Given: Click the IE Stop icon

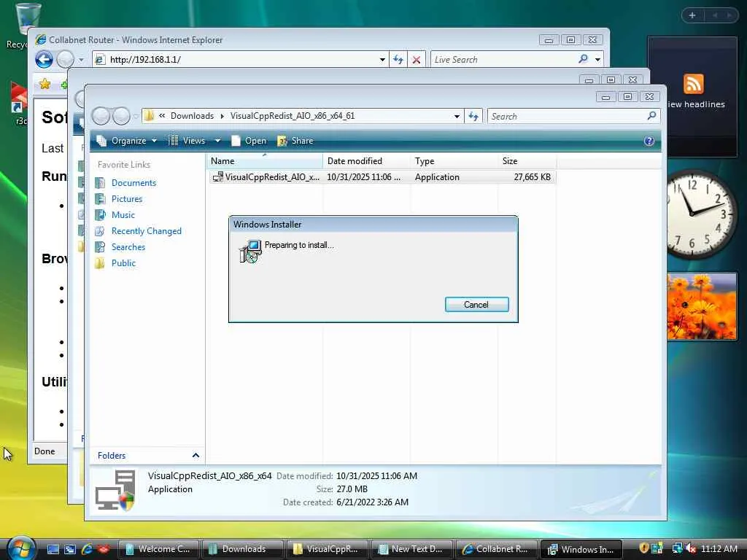Looking at the screenshot, I should click(417, 60).
